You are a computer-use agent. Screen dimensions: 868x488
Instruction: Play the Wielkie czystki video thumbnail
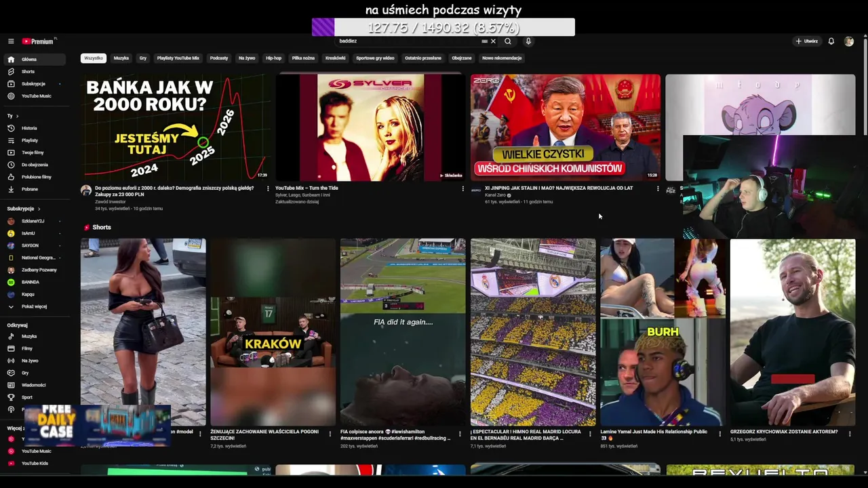click(566, 127)
